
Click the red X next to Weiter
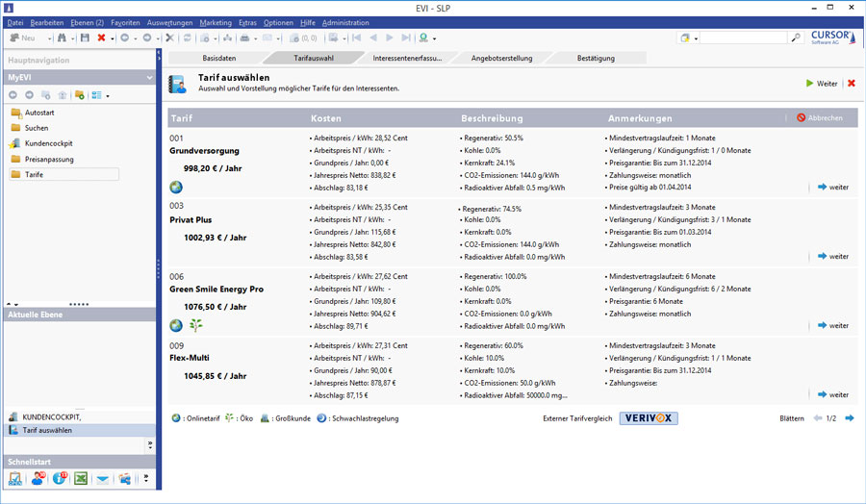click(851, 84)
